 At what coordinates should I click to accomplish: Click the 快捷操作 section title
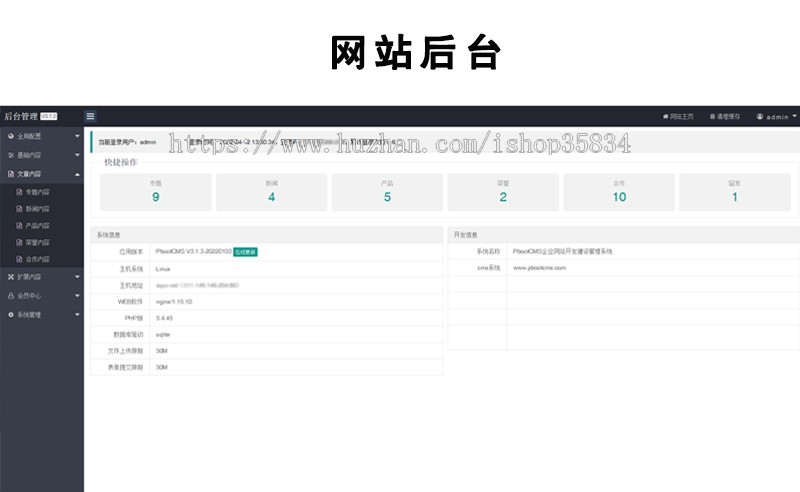tap(121, 162)
